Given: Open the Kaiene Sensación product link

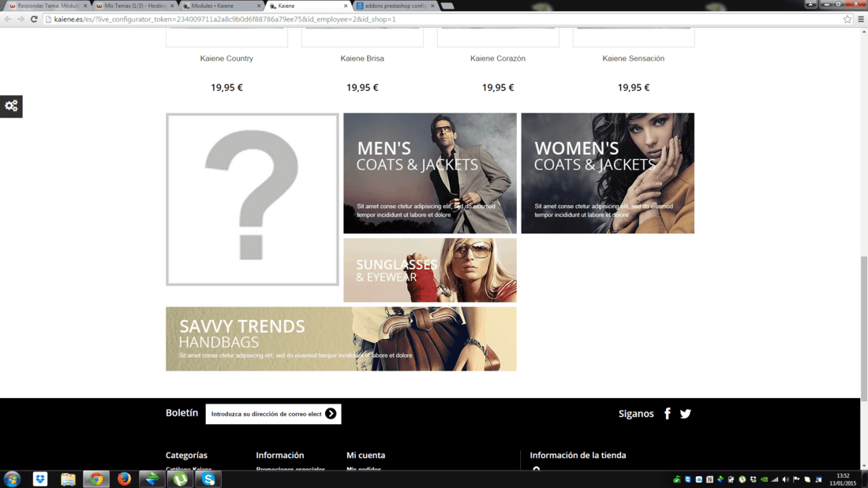Looking at the screenshot, I should 634,58.
